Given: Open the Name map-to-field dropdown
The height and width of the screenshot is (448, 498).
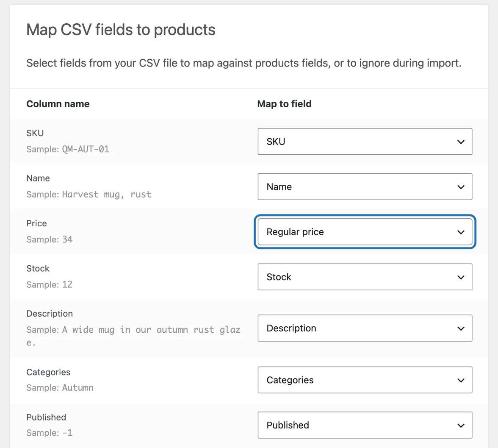Looking at the screenshot, I should 365,186.
